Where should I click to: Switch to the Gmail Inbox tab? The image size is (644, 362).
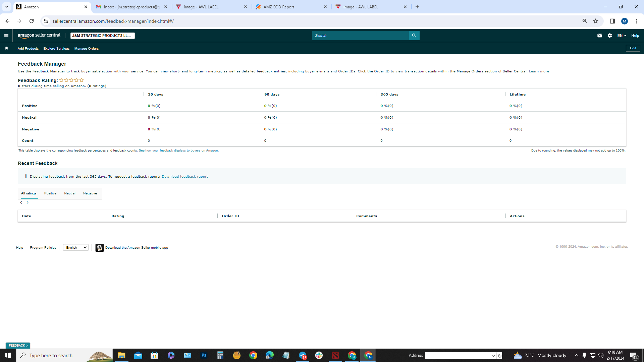pyautogui.click(x=131, y=7)
